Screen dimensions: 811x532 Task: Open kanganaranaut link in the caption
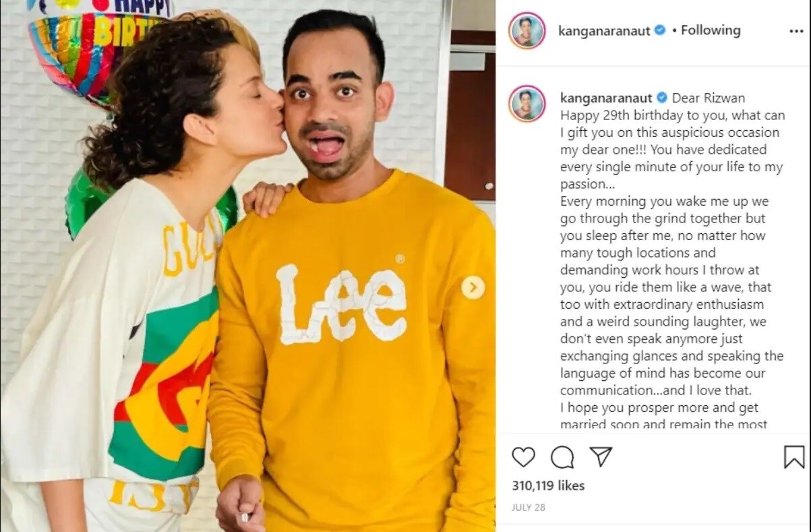click(606, 98)
